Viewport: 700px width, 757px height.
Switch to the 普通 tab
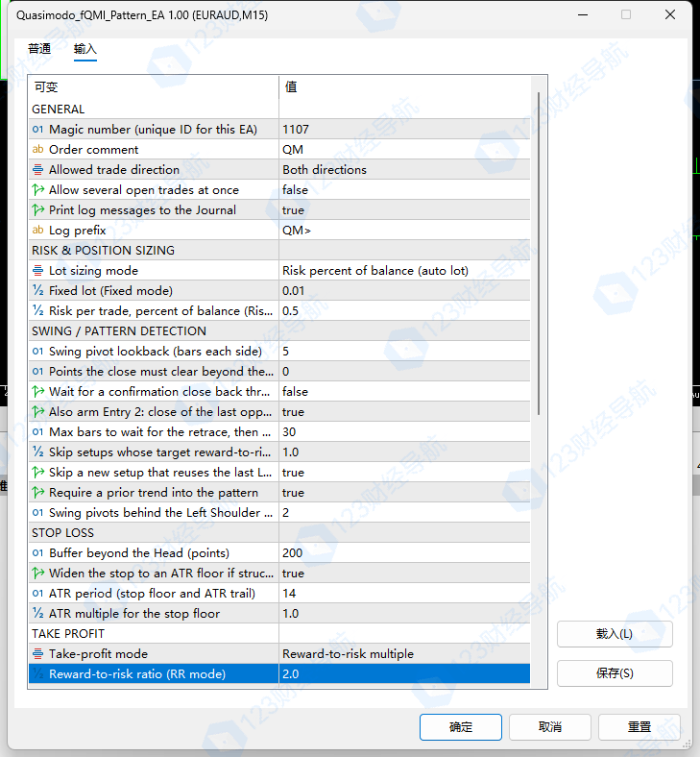(x=39, y=49)
